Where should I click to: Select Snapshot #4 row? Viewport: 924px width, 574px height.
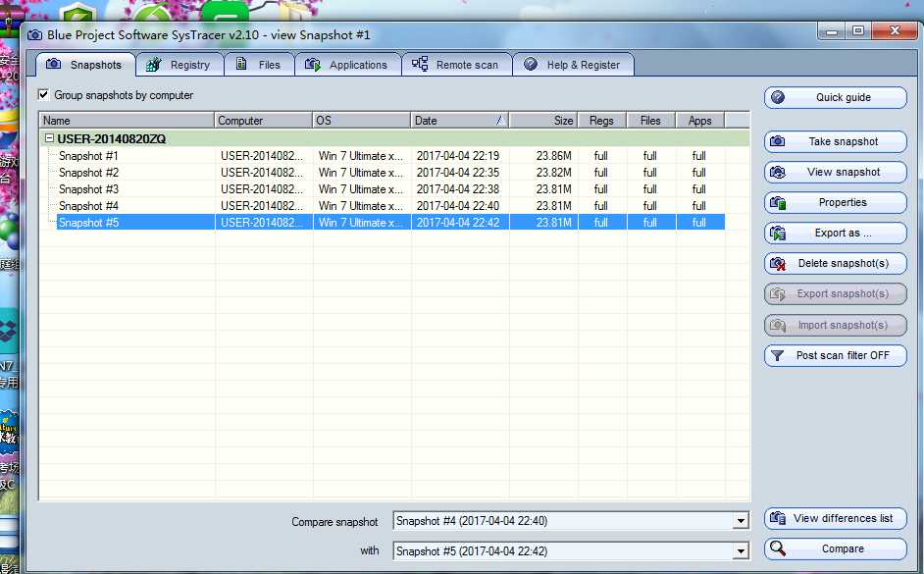pos(389,206)
